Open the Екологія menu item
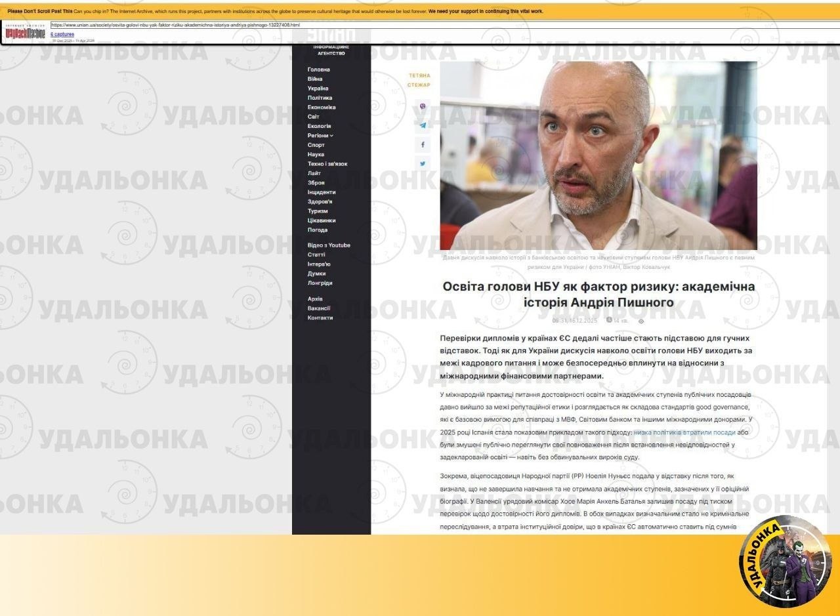The height and width of the screenshot is (616, 840). (x=319, y=126)
